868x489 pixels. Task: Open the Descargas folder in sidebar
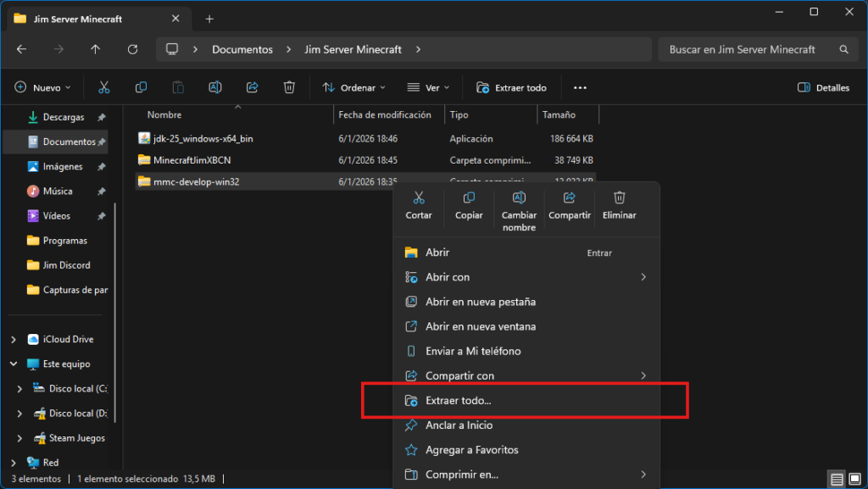click(63, 117)
